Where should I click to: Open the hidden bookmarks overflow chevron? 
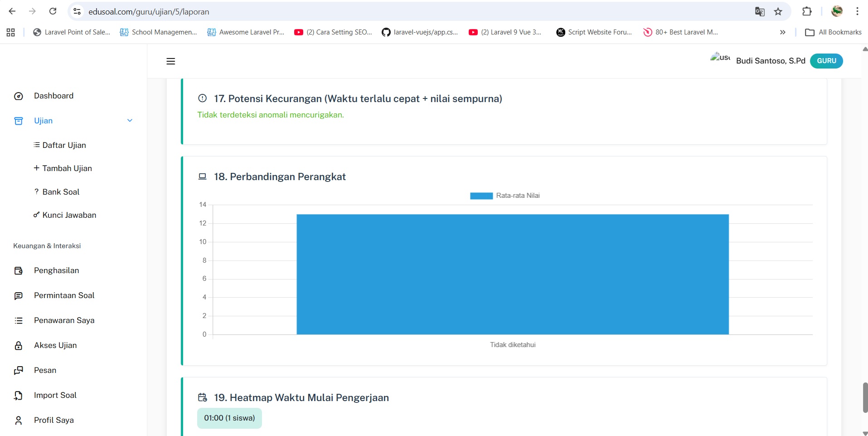click(782, 32)
